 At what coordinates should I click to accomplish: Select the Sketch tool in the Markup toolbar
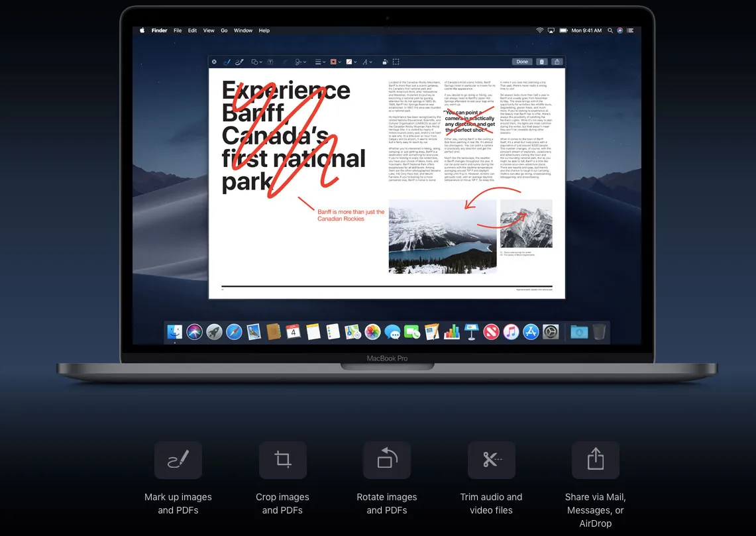pos(227,61)
